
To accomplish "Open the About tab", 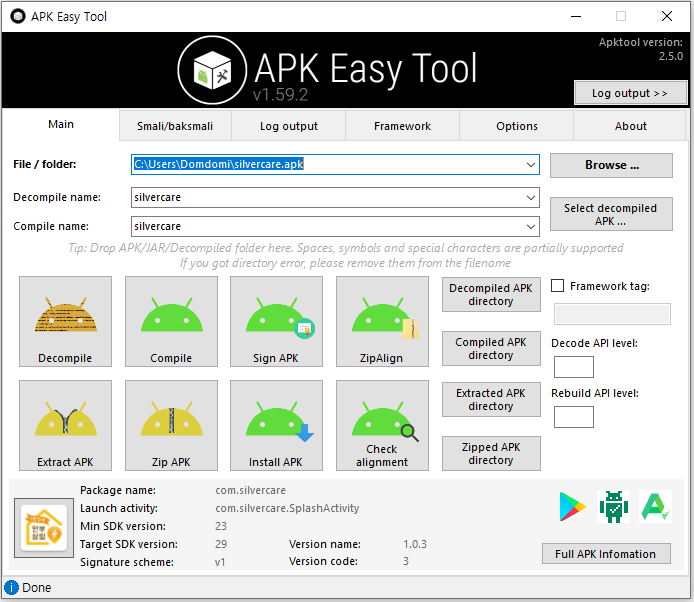I will coord(630,126).
